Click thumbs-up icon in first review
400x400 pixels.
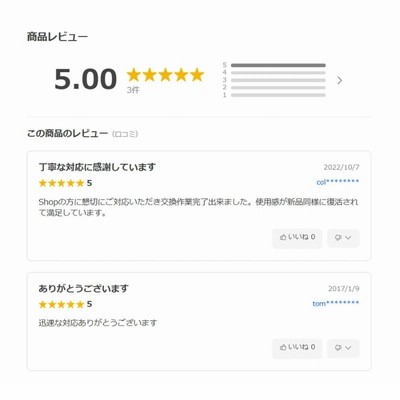(283, 238)
